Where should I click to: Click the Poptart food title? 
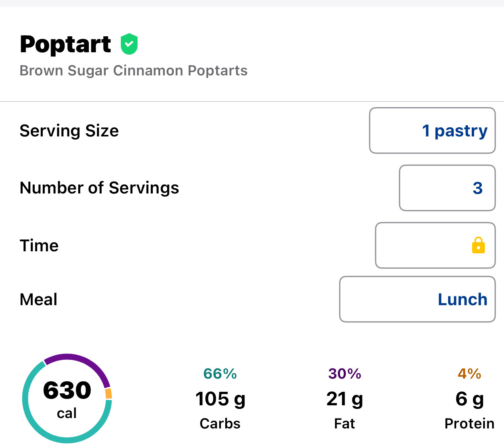[65, 44]
